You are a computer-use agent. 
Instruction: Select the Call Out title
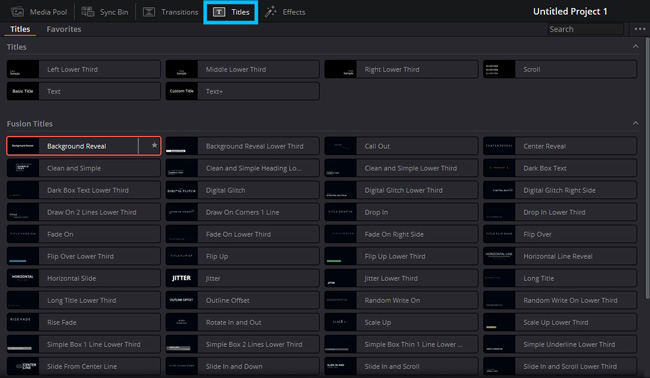click(401, 146)
